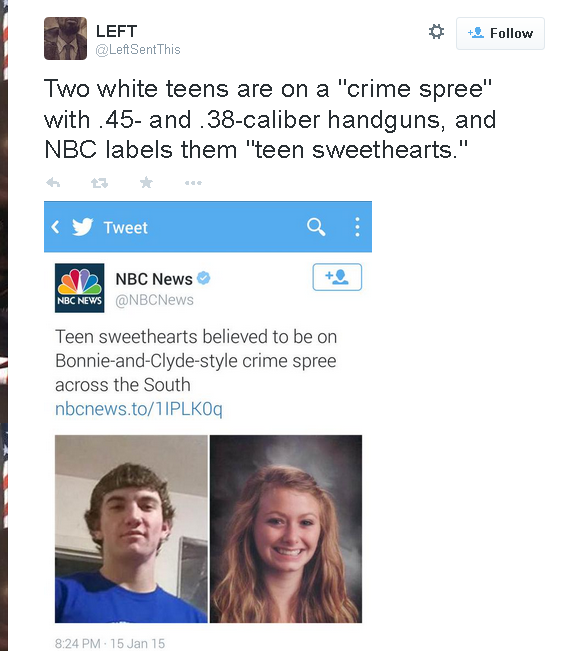Tap the back chevron in Tweet header
The width and height of the screenshot is (578, 651).
coord(55,227)
